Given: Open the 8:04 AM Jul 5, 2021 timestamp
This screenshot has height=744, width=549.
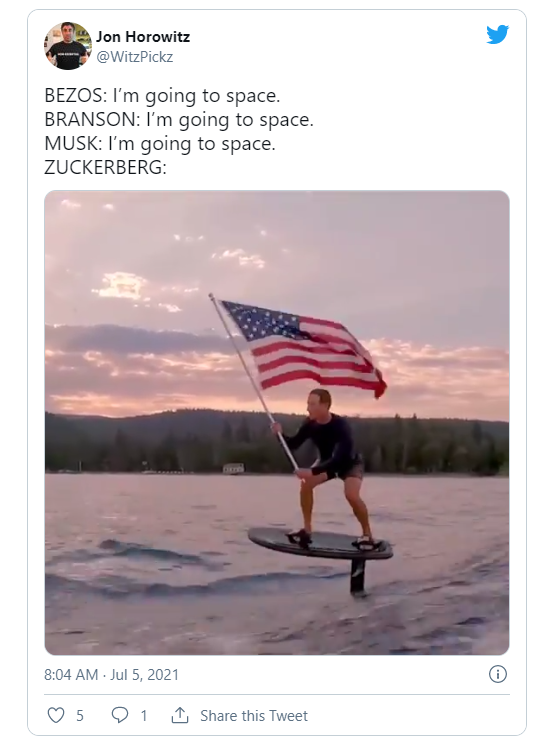Looking at the screenshot, I should [112, 674].
